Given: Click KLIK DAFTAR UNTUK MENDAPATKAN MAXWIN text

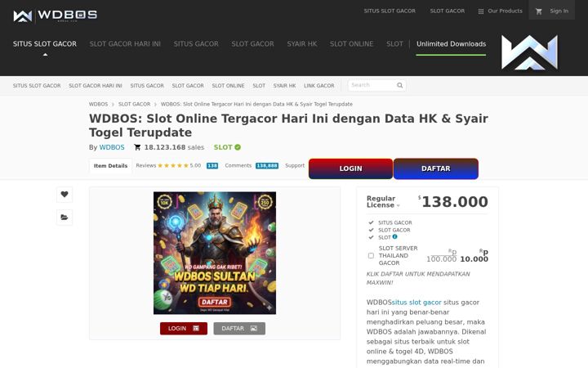Looking at the screenshot, I should (418, 278).
